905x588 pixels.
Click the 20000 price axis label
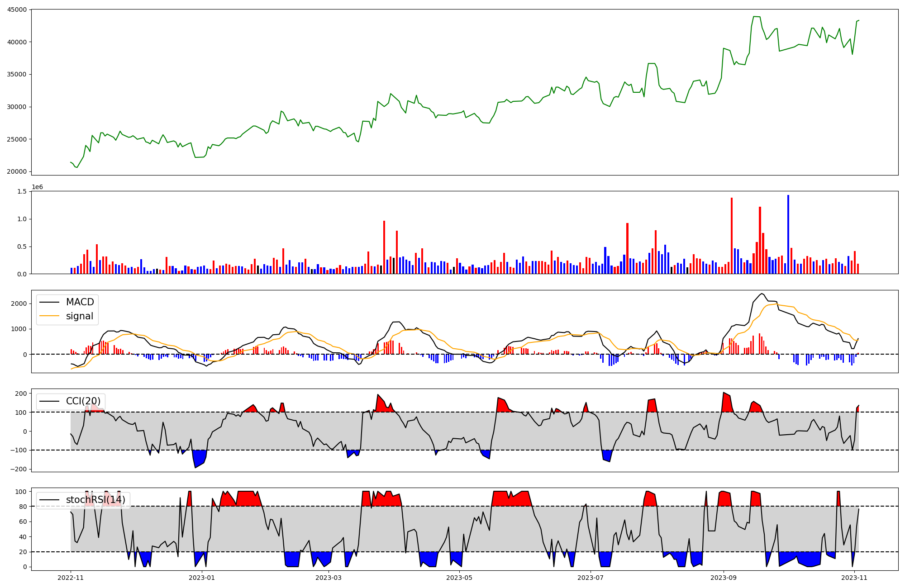click(16, 172)
